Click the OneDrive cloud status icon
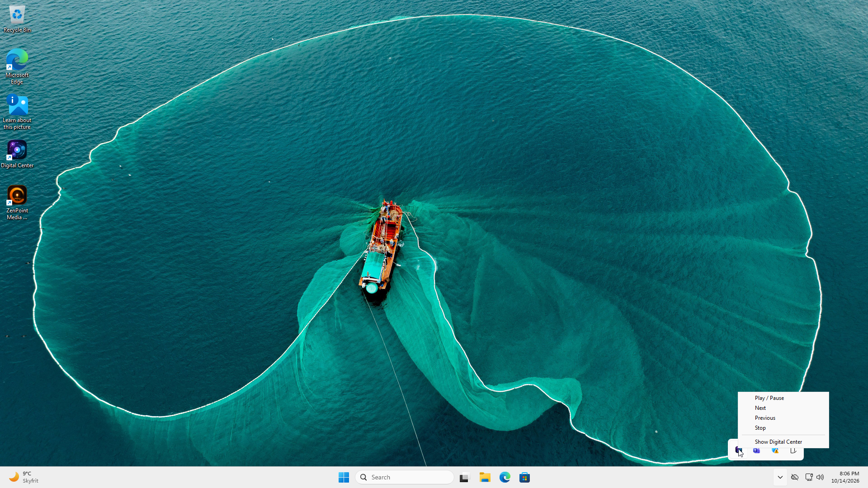 pyautogui.click(x=795, y=477)
